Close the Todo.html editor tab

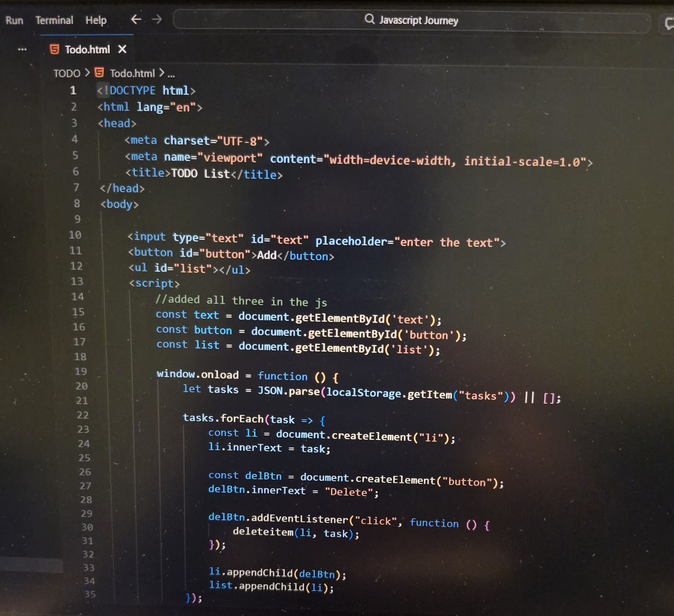point(122,49)
